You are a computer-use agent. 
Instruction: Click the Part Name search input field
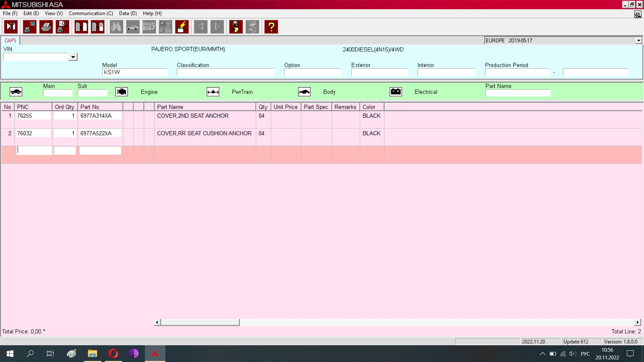click(x=518, y=93)
